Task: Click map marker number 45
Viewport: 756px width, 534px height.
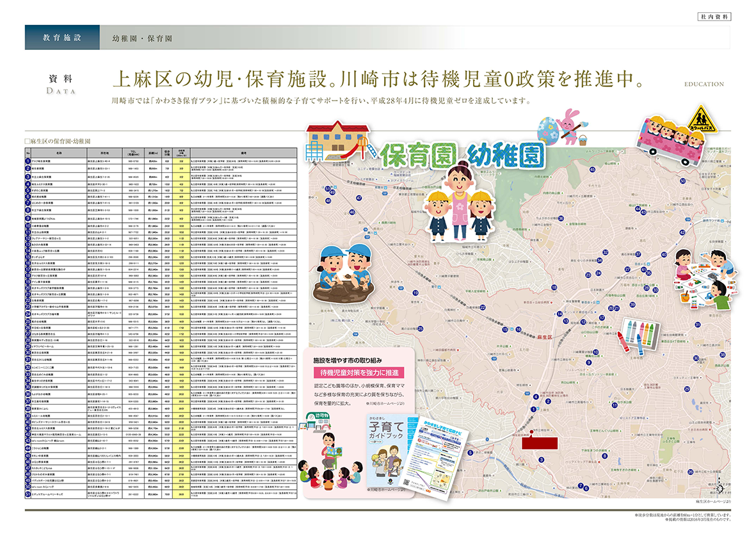Action: pyautogui.click(x=593, y=170)
